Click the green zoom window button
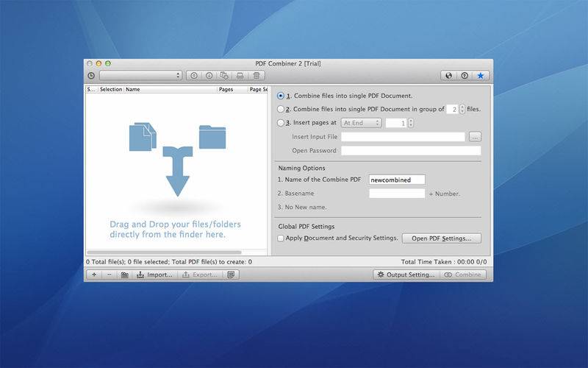Screen dimensions: 588x368 pyautogui.click(x=108, y=63)
